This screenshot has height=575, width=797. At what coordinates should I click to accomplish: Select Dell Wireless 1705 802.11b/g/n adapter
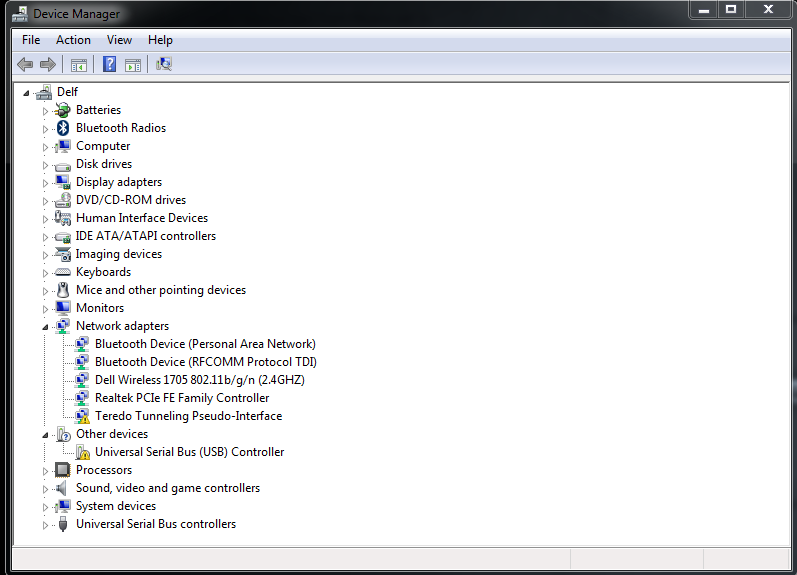[200, 380]
